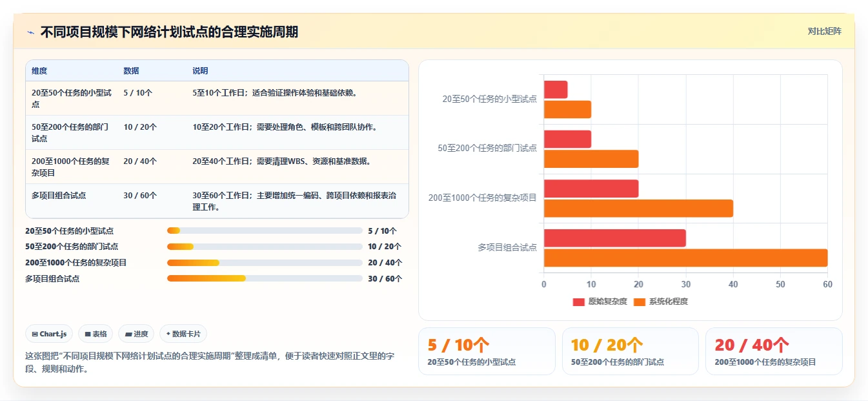Screen dimensions: 868x401
Task: Select the 表格 chip
Action: tap(96, 334)
